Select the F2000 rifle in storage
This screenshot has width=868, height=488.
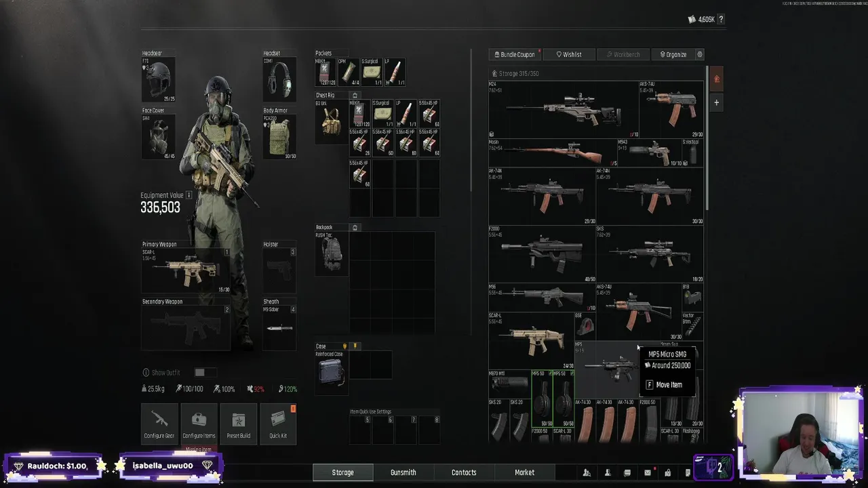(x=541, y=254)
